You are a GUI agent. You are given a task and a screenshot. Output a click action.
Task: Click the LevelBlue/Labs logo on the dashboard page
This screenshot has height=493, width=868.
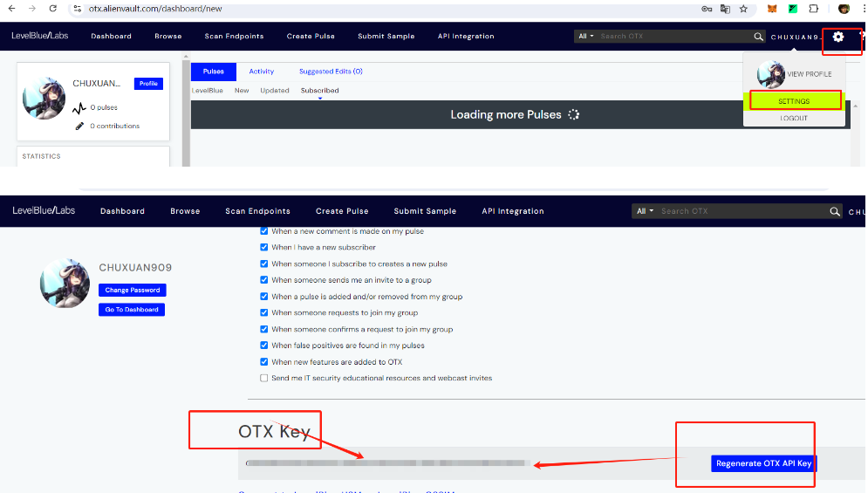(40, 36)
